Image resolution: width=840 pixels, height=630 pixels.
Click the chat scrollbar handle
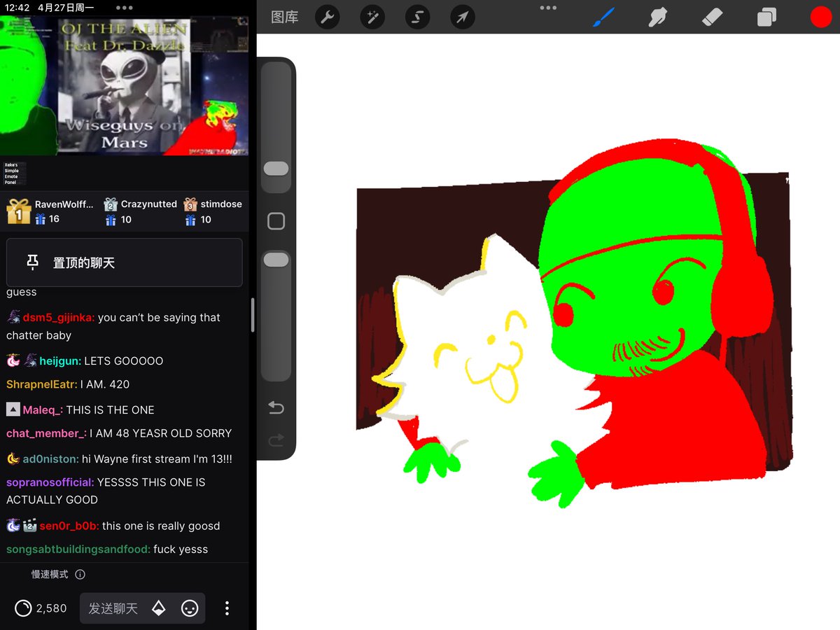pos(253,315)
